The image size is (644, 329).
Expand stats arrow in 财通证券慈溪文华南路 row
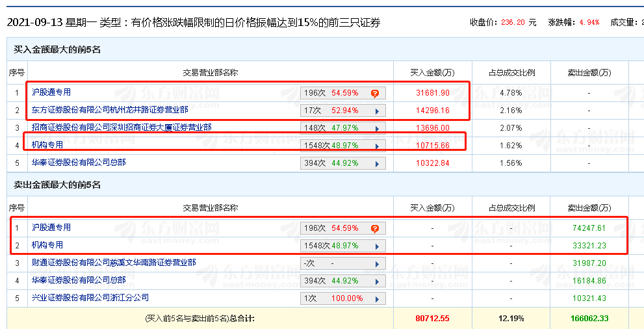pyautogui.click(x=377, y=263)
